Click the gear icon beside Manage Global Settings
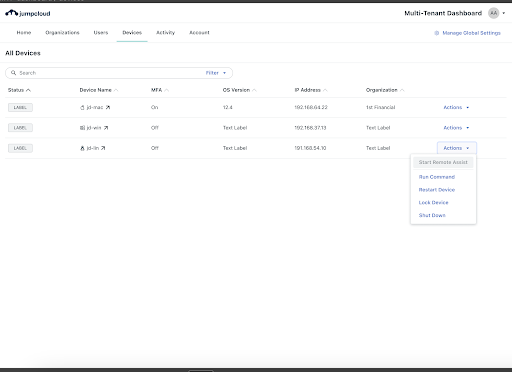This screenshot has height=372, width=512. 437,33
